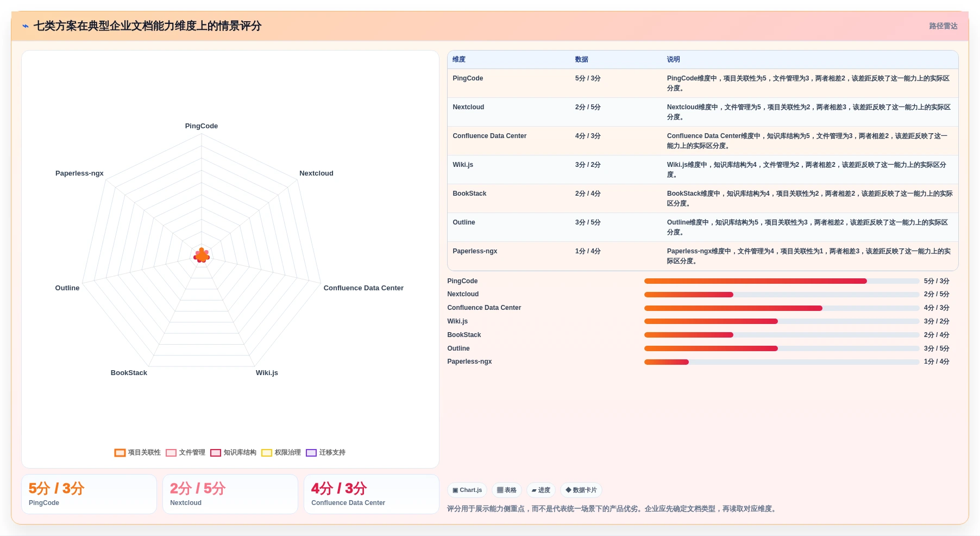Screen dimensions: 980x536
Task: Click the radar chart center data cluster
Action: point(202,255)
